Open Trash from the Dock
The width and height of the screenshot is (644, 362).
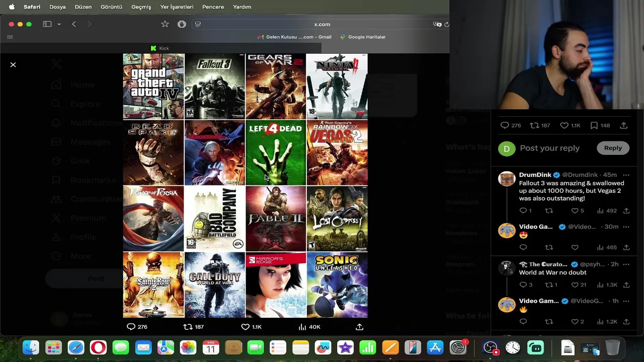tap(612, 347)
